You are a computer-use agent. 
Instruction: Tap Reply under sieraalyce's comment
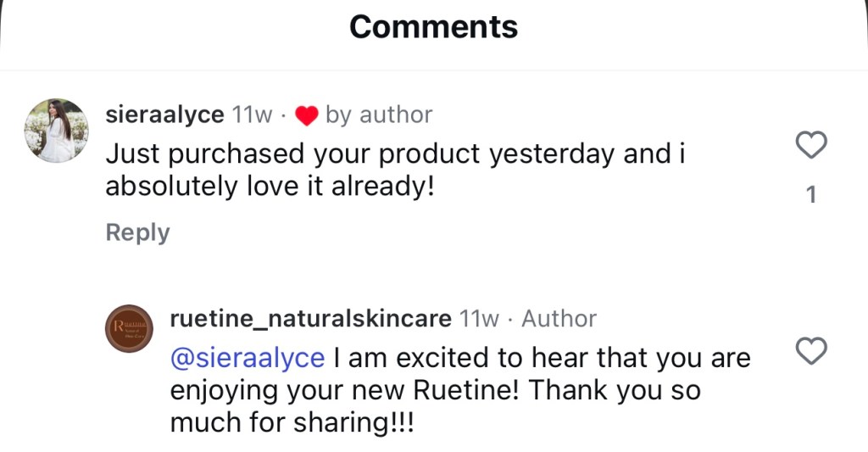coord(137,232)
